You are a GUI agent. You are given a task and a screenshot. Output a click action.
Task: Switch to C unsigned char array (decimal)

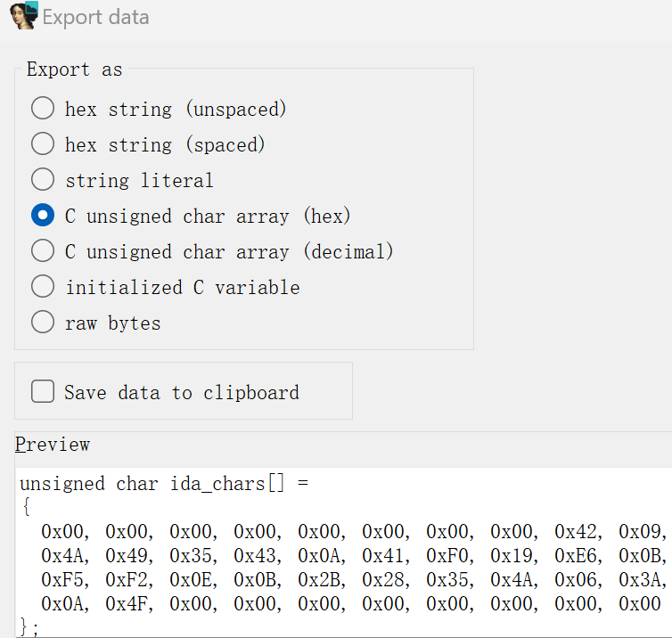tap(43, 251)
